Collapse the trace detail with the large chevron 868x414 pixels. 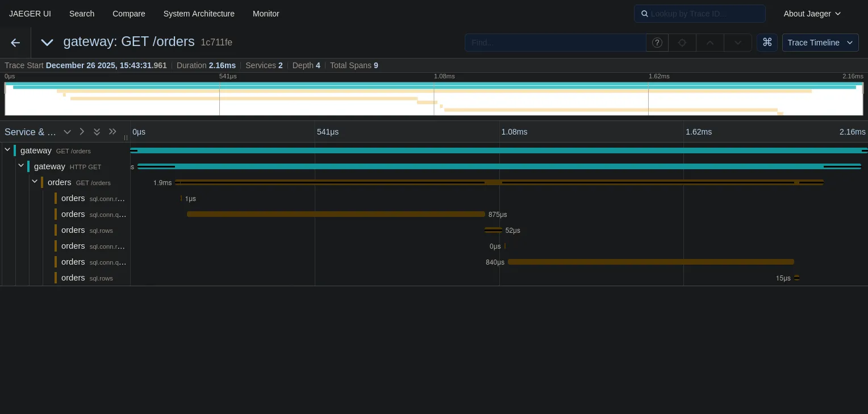click(x=47, y=43)
